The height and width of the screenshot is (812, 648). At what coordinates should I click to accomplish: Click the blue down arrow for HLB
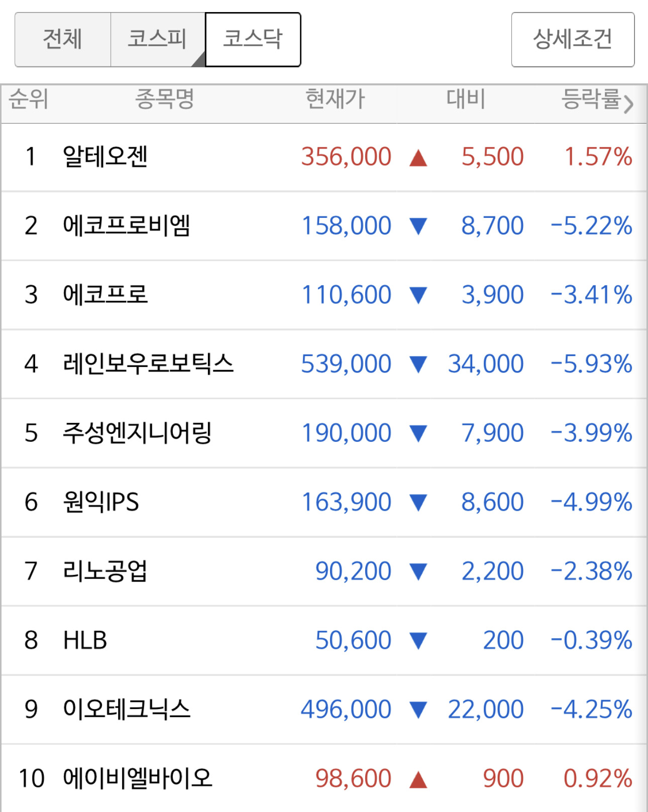418,641
